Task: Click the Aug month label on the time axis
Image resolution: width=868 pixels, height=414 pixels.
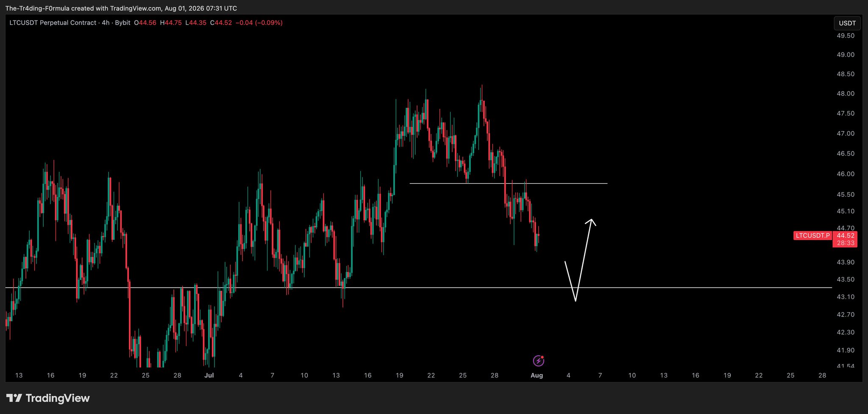Action: pyautogui.click(x=537, y=375)
